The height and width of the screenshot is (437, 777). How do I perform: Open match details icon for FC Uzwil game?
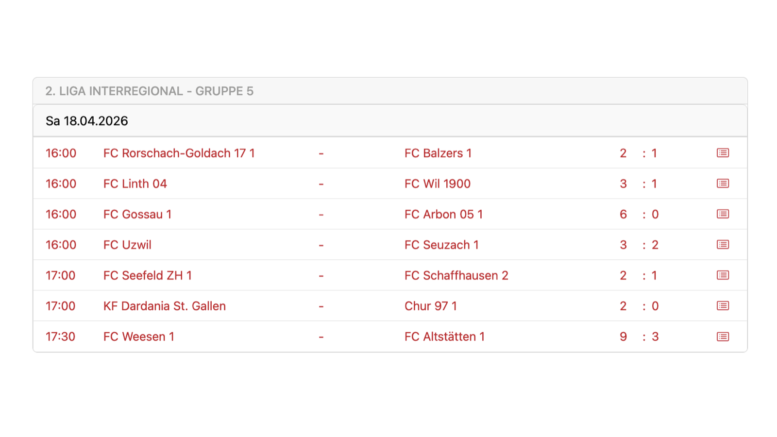[722, 245]
